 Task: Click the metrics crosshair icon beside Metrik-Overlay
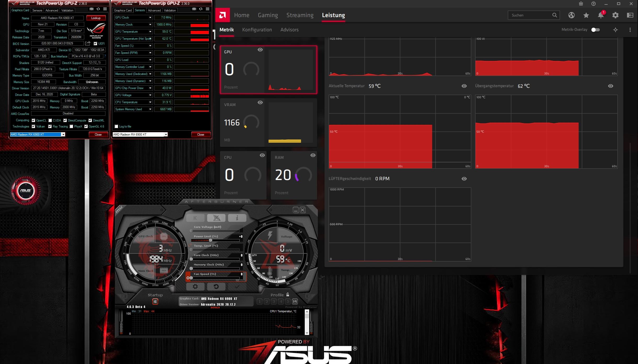616,30
